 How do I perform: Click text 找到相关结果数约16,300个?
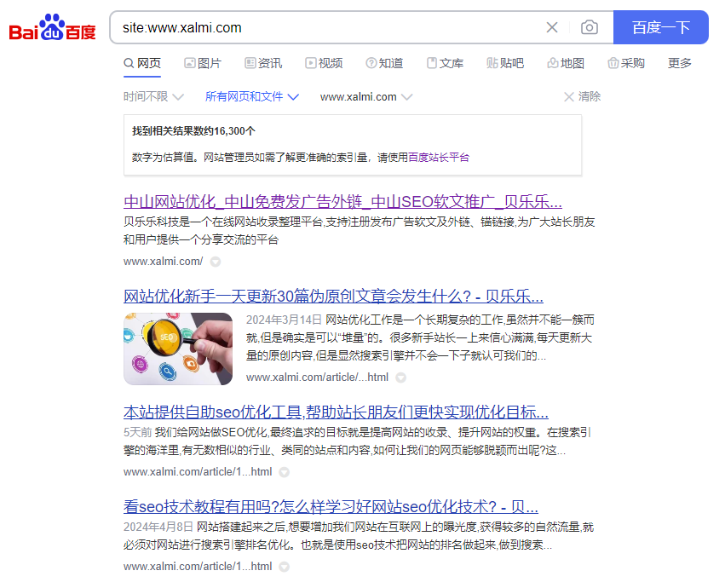pyautogui.click(x=193, y=131)
